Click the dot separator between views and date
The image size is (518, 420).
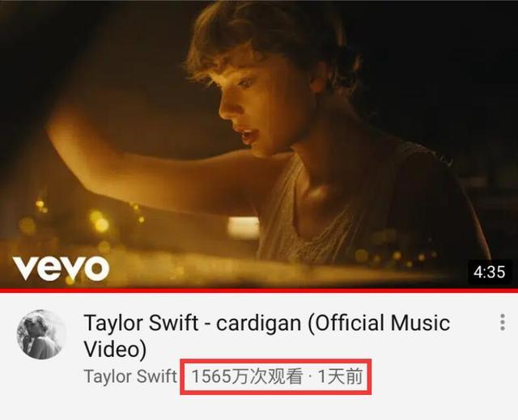click(310, 377)
